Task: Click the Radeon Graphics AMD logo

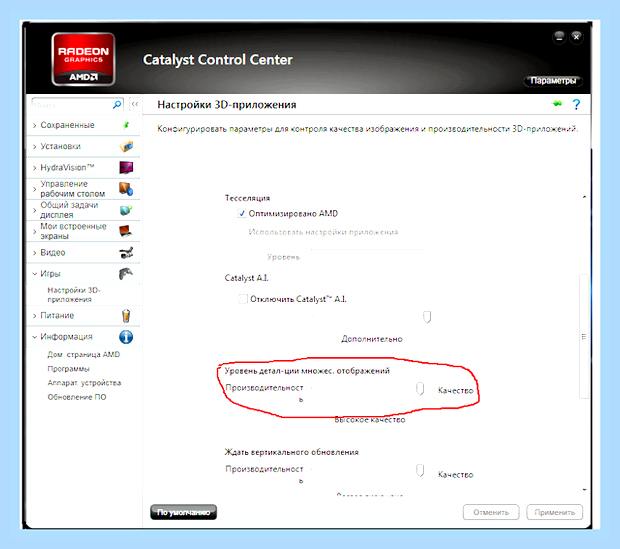Action: 83,59
